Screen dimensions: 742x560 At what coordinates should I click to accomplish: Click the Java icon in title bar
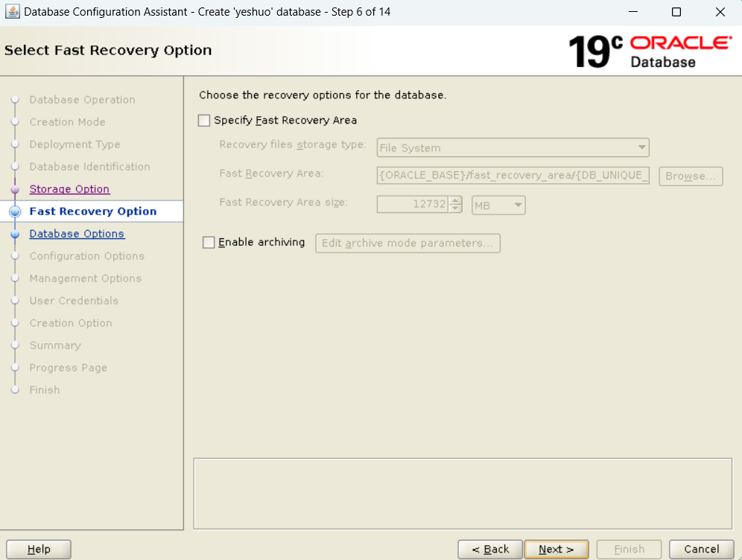click(13, 12)
